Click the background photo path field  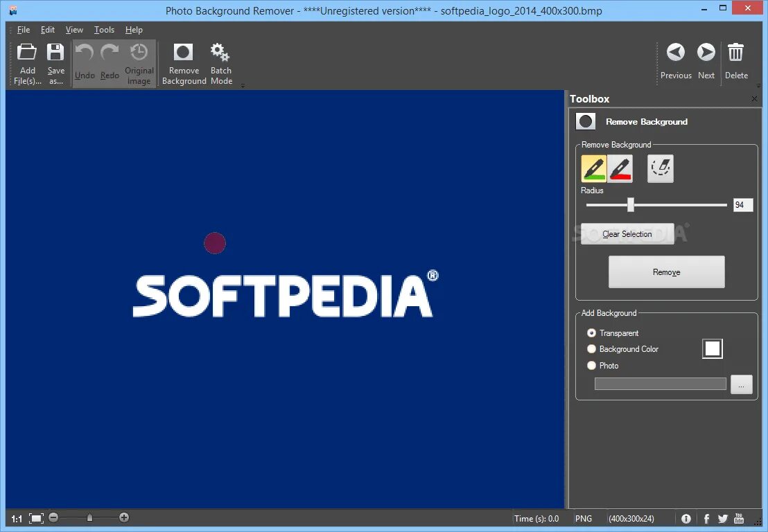point(661,384)
